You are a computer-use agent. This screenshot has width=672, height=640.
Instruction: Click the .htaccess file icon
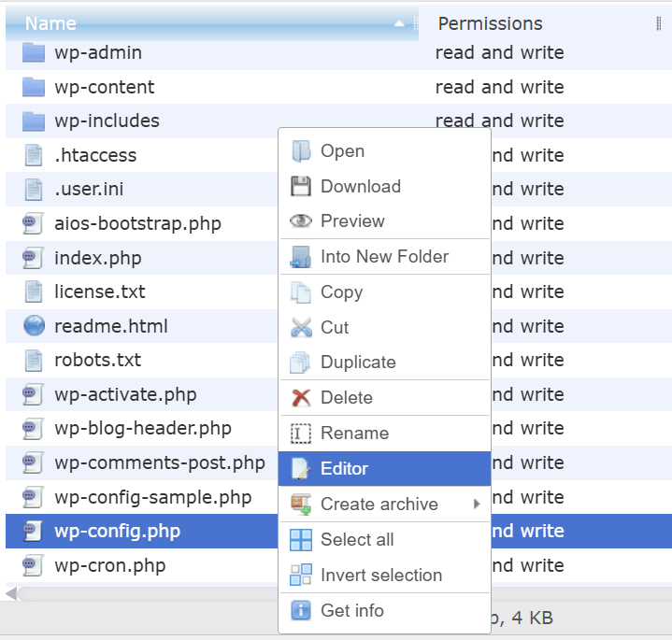34,155
